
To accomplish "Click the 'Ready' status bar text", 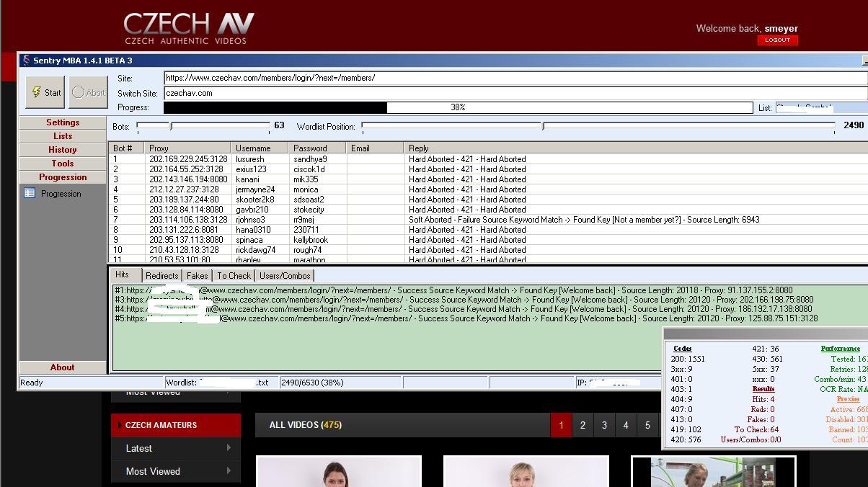I will [x=32, y=383].
